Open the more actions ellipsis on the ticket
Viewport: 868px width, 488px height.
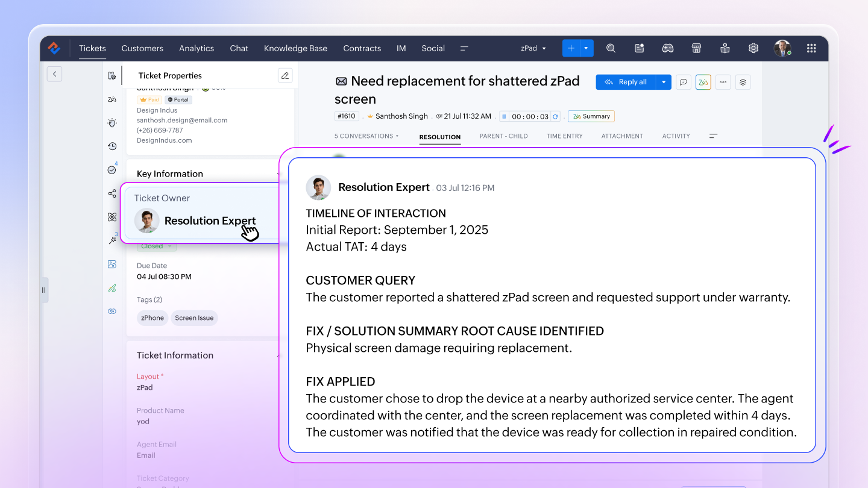click(723, 82)
